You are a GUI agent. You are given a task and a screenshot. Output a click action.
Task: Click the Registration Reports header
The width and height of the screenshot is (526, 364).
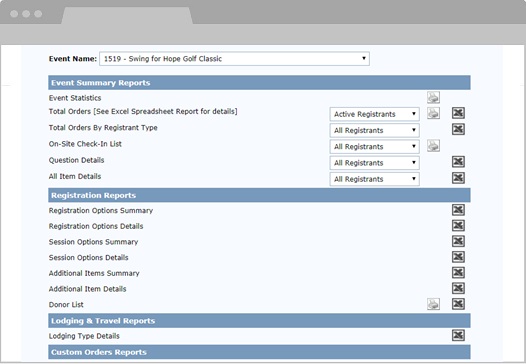point(259,195)
